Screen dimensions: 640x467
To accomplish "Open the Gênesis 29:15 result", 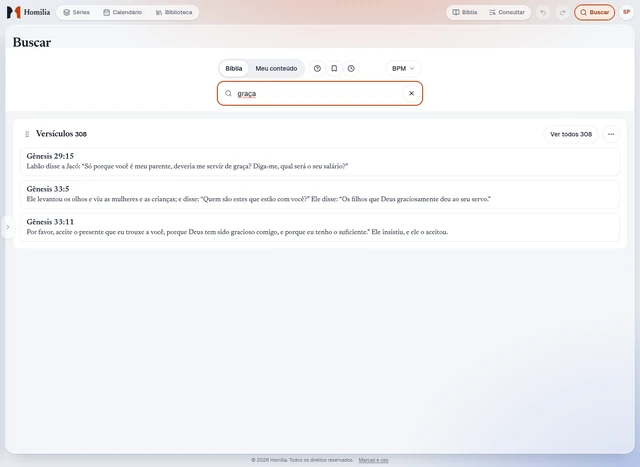I will click(320, 161).
